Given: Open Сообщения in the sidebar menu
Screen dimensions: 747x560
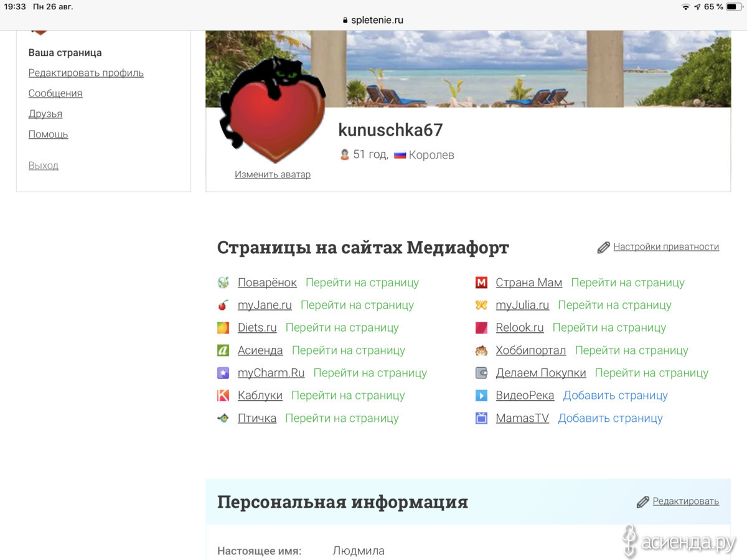Looking at the screenshot, I should click(x=55, y=93).
